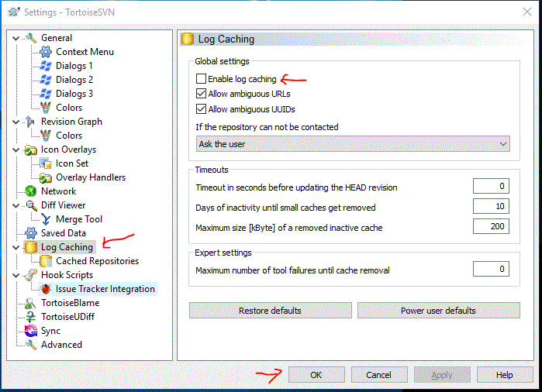The image size is (542, 392).
Task: Select Dialogs 2 tree item
Action: (74, 80)
